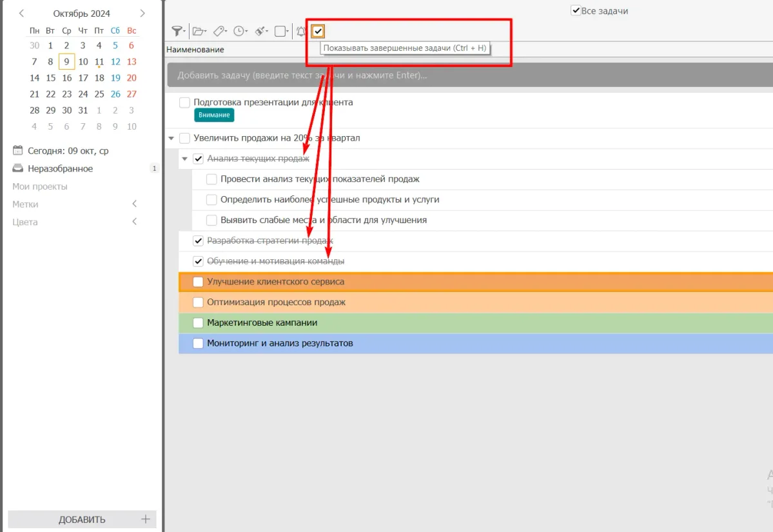Click the plus icon beside ДОБАВИТЬ
773x532 pixels.
pyautogui.click(x=146, y=519)
